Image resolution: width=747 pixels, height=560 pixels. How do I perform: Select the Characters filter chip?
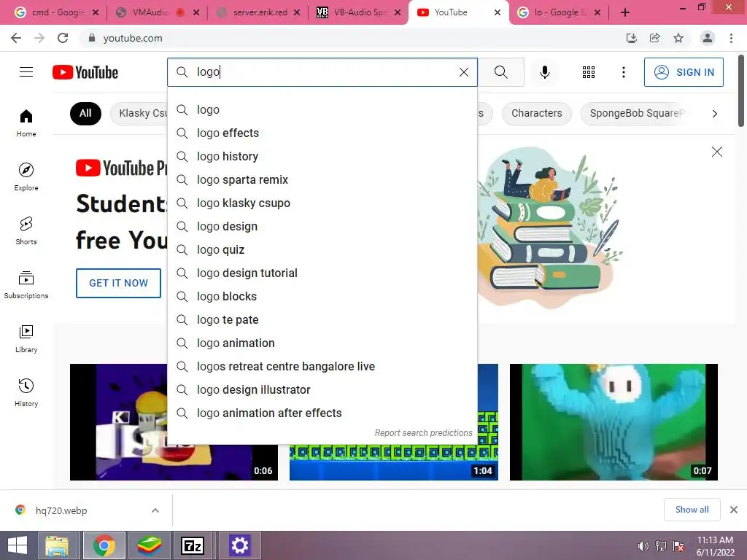[x=536, y=113]
